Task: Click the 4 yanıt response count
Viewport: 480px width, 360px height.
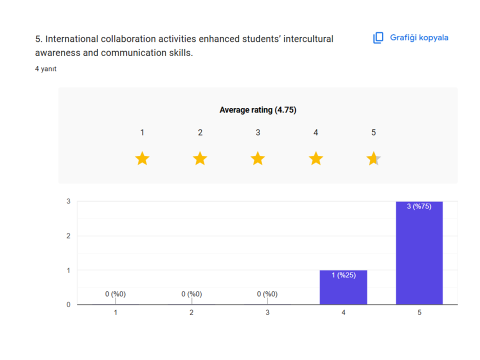Action: tap(46, 69)
